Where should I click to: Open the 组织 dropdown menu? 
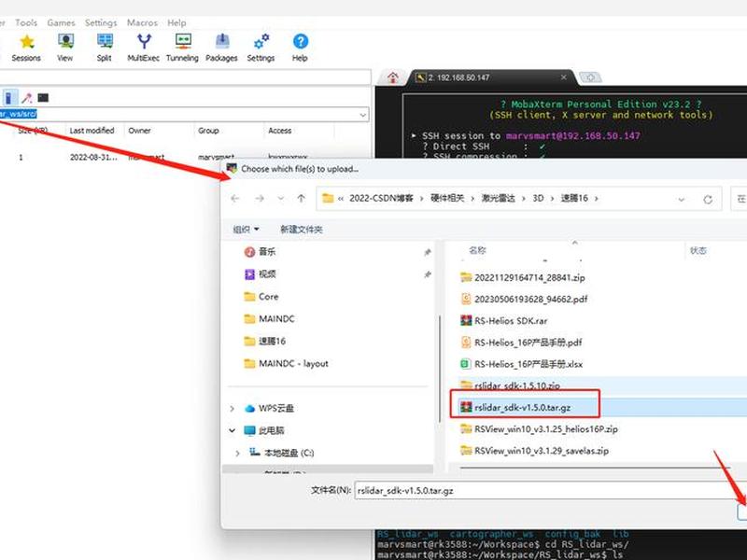246,230
